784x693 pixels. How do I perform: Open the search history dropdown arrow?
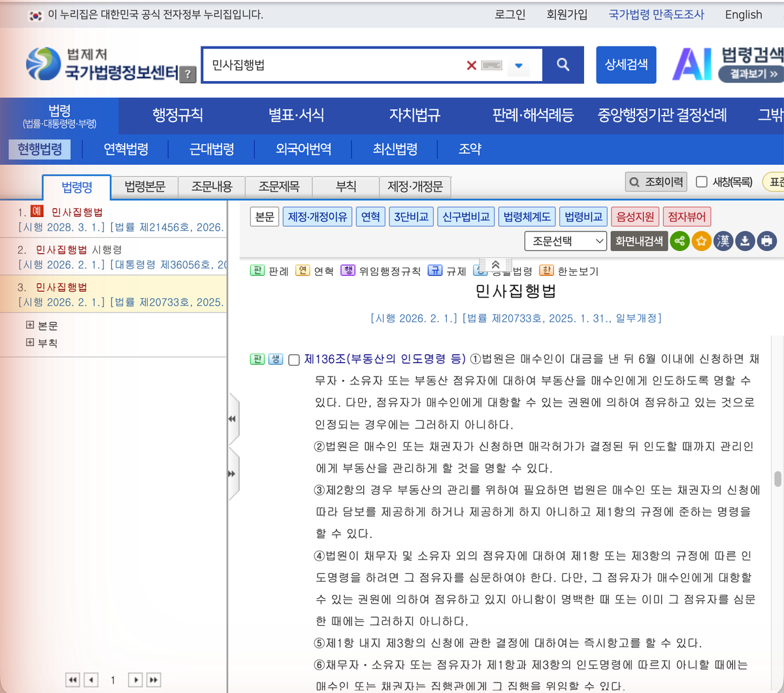519,65
